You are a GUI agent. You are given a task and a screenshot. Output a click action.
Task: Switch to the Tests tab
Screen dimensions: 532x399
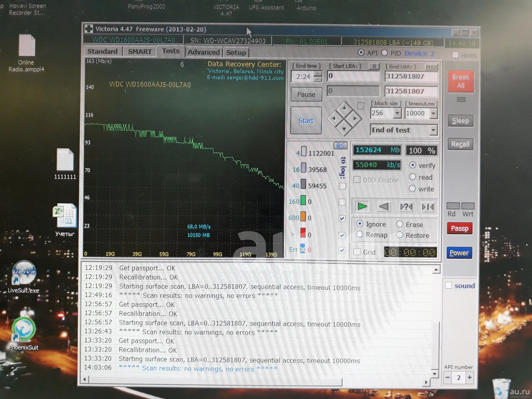(171, 51)
